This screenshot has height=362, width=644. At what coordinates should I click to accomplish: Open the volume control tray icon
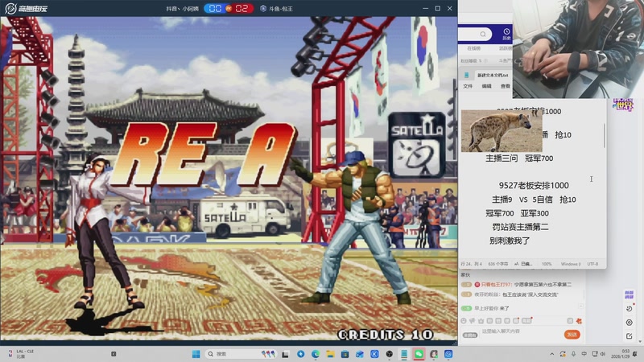click(x=603, y=354)
